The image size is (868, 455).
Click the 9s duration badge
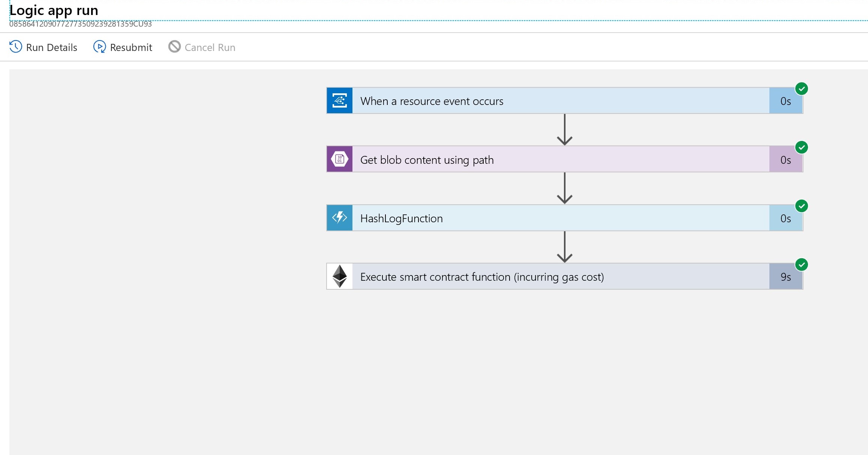(786, 277)
